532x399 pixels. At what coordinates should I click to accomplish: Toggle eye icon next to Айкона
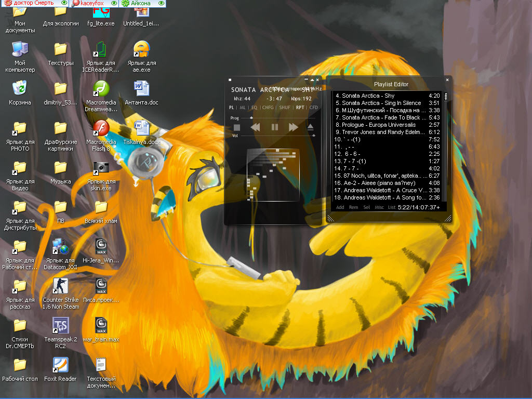162,3
